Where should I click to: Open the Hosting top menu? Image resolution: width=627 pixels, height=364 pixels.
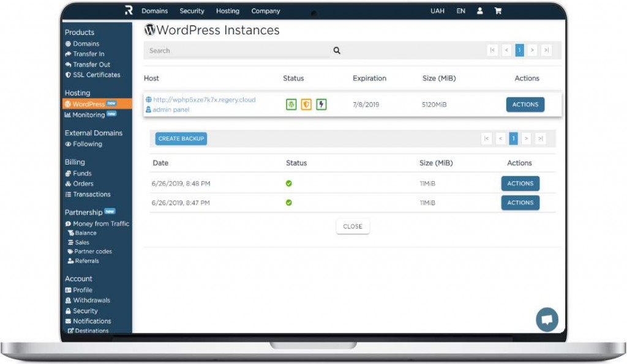tap(228, 11)
